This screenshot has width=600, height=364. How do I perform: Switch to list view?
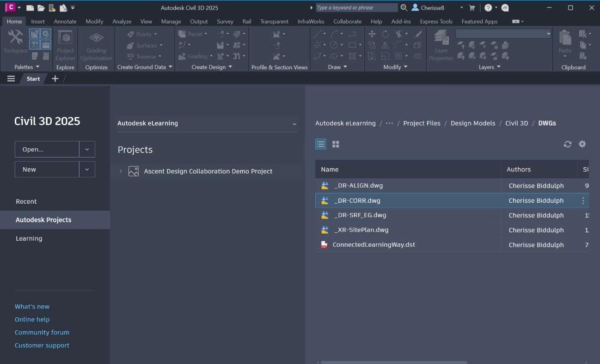(321, 144)
